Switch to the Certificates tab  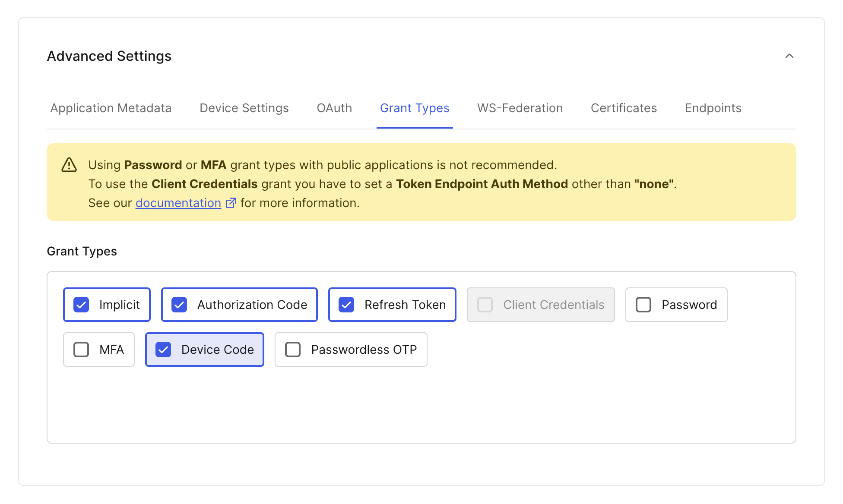tap(623, 108)
